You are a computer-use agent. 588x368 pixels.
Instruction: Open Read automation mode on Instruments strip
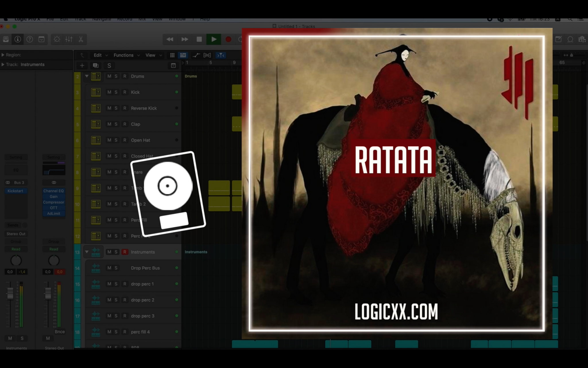16,249
